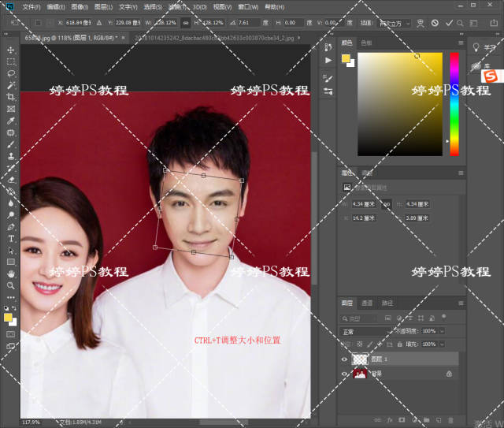Click the create new layer button
The width and height of the screenshot is (504, 428).
pos(439,420)
